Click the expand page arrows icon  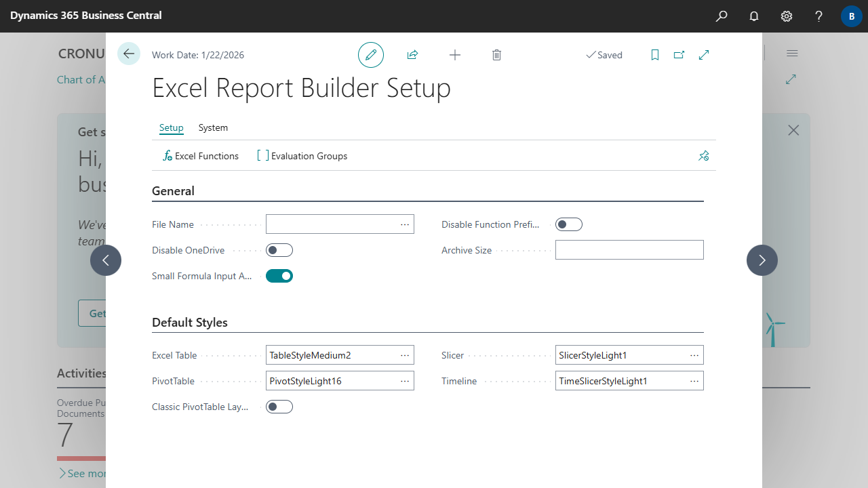704,55
